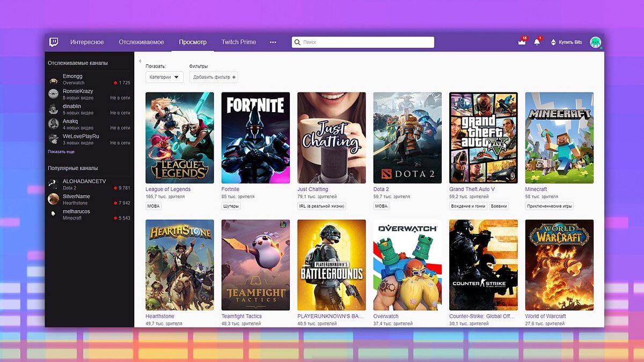This screenshot has height=362, width=644.
Task: Open the user profile avatar menu
Action: (x=595, y=42)
